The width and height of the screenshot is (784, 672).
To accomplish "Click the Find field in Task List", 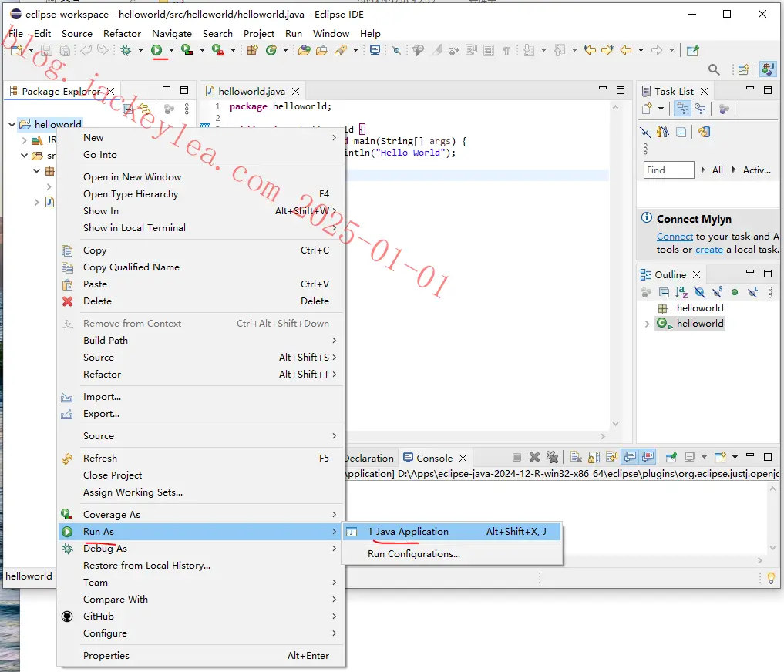I will point(668,170).
